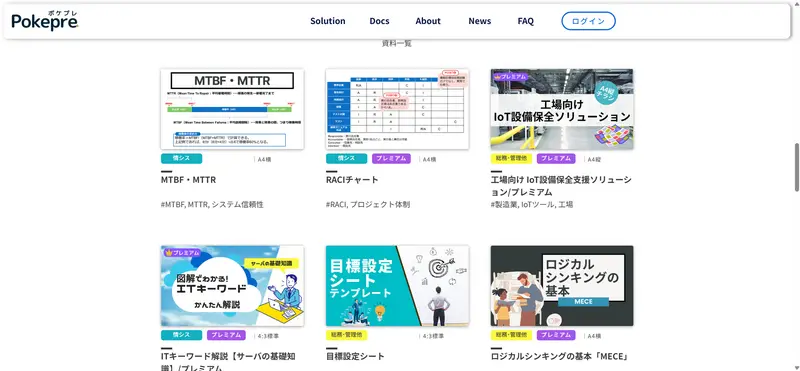Open the FAQ page
The width and height of the screenshot is (800, 371).
click(526, 21)
